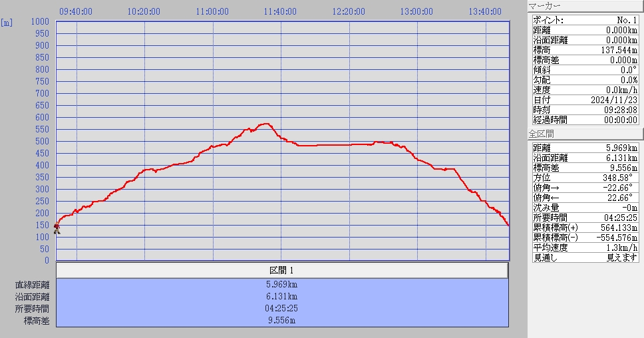
Task: Click the peak of the red elevation line
Action: pos(266,124)
